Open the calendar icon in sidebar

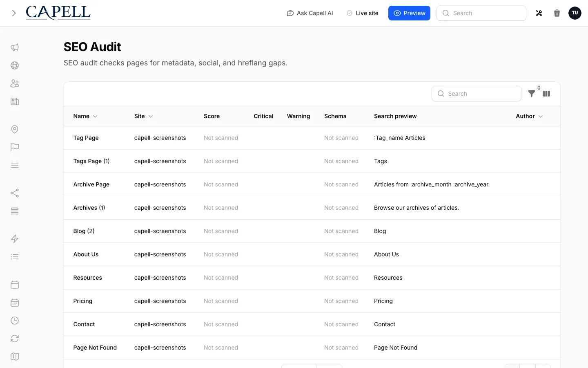coord(15,285)
